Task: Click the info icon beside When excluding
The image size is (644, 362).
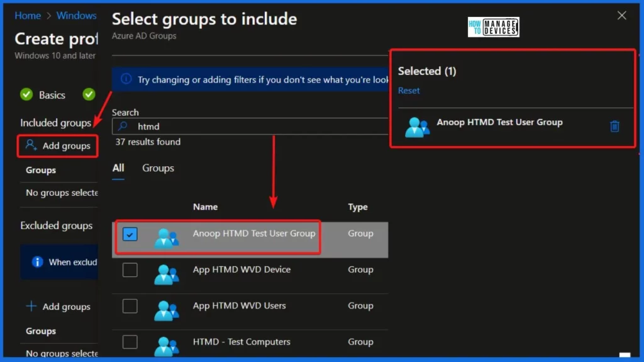Action: click(37, 262)
